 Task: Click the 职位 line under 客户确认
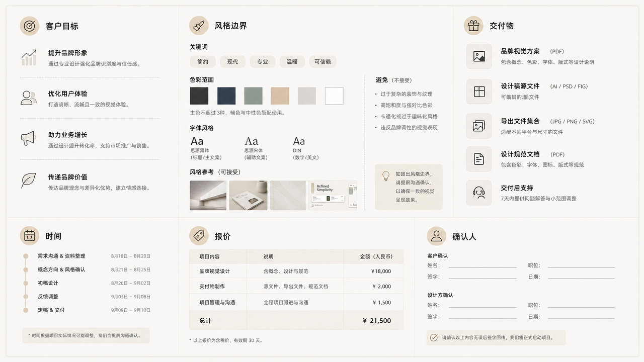coord(581,266)
